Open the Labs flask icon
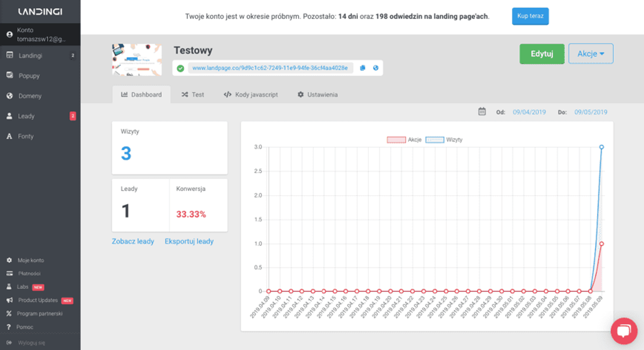644x350 pixels. [x=9, y=287]
